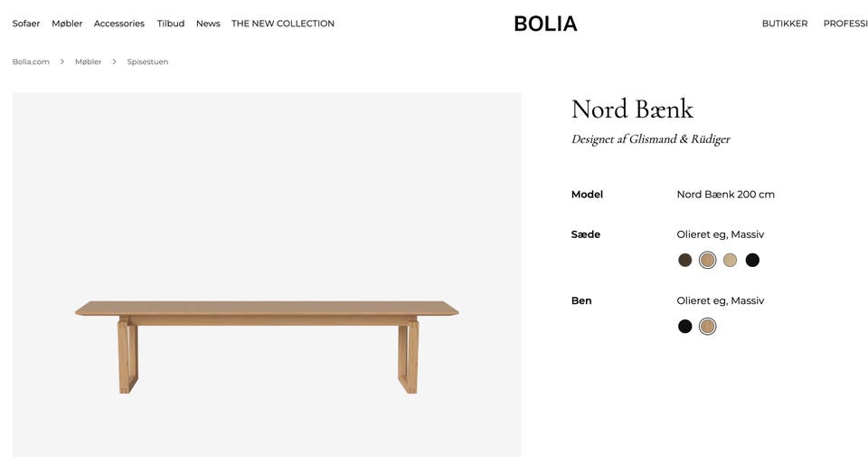Click the Møbler breadcrumb link

88,62
